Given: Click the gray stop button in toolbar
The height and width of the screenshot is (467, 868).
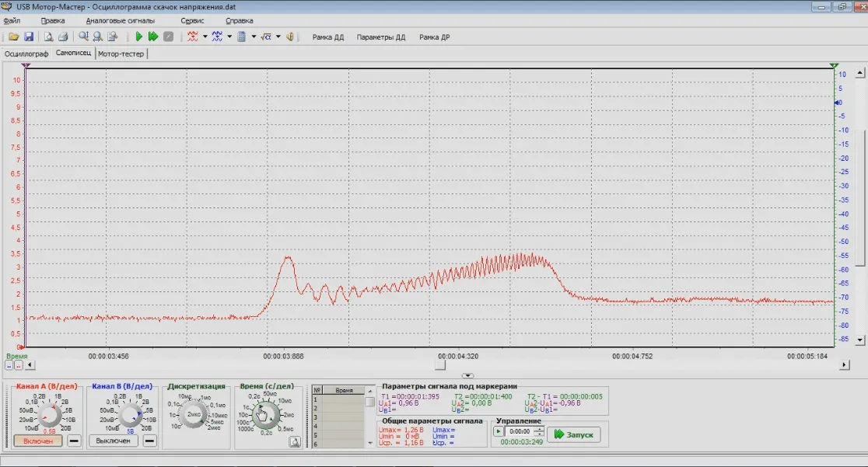Looking at the screenshot, I should click(x=168, y=37).
